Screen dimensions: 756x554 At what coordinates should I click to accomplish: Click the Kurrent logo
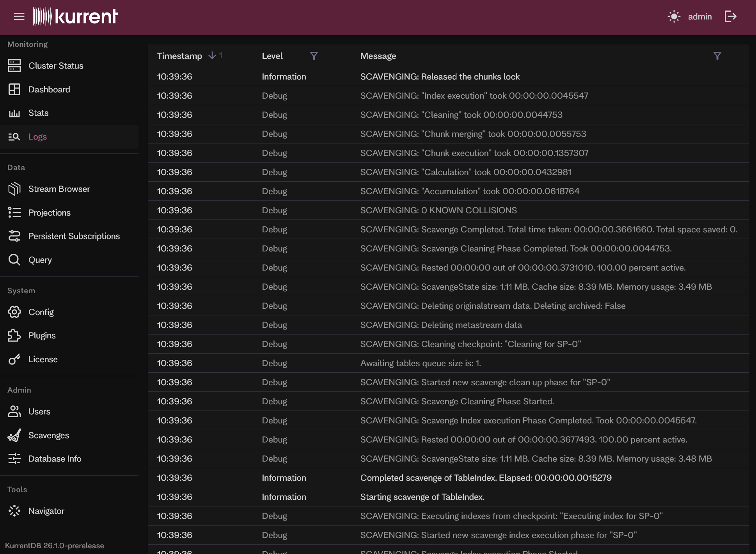coord(75,16)
